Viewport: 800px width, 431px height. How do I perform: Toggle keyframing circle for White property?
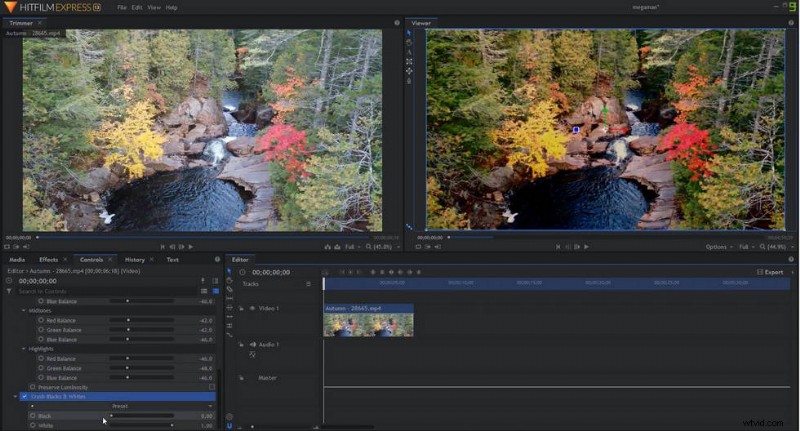[33, 425]
